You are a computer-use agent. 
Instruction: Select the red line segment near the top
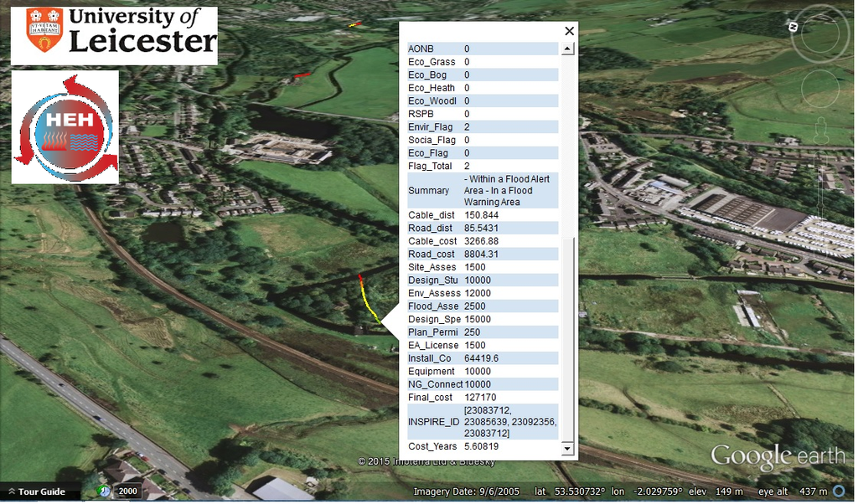coord(302,75)
